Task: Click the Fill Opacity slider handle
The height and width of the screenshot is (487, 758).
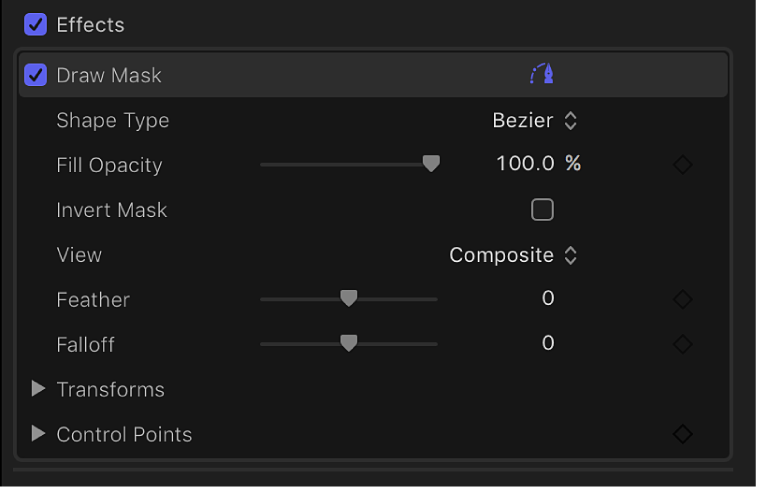Action: tap(431, 164)
